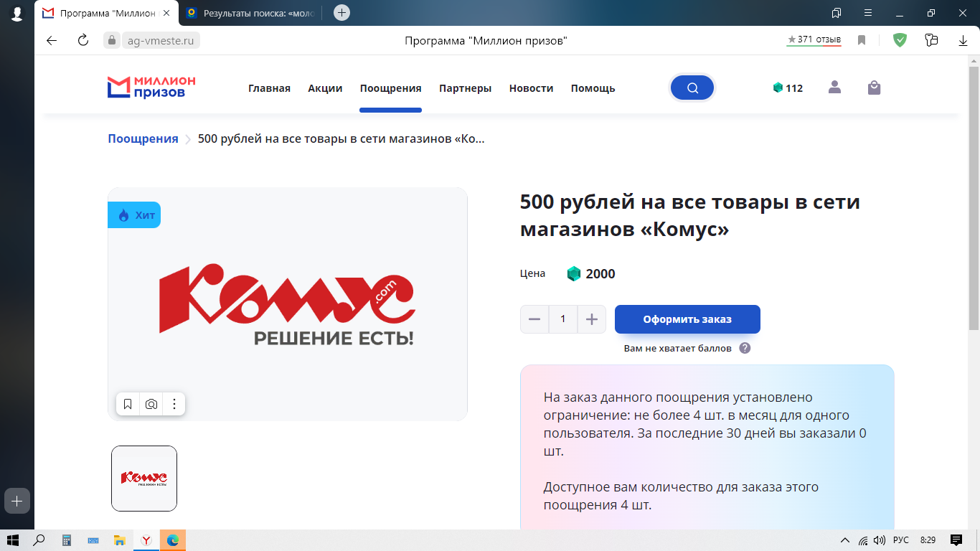Screen dimensions: 980x551
Task: Open the Помощь menu item
Action: click(593, 88)
